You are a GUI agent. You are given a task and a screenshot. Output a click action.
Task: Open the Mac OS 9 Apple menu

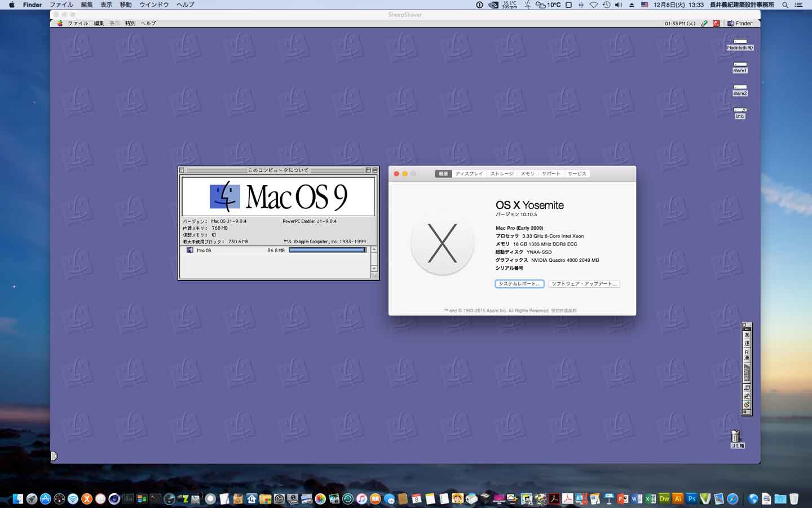coord(60,23)
